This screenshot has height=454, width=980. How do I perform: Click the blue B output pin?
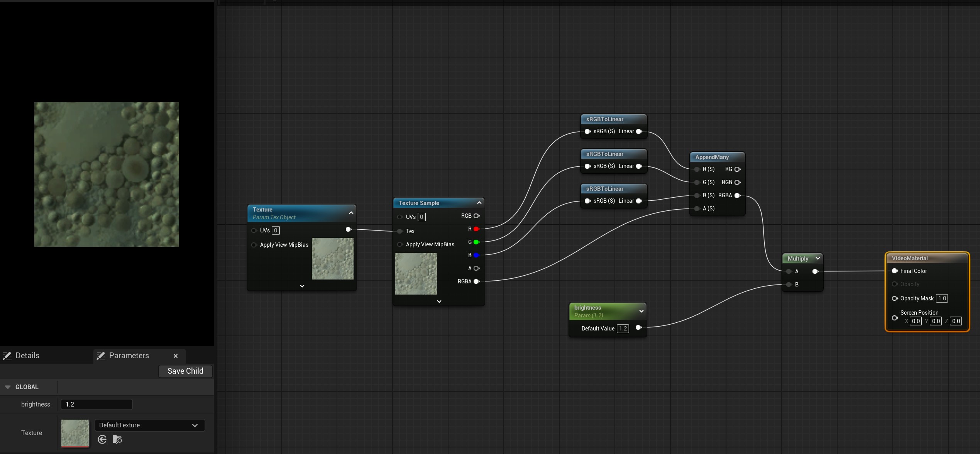click(476, 255)
